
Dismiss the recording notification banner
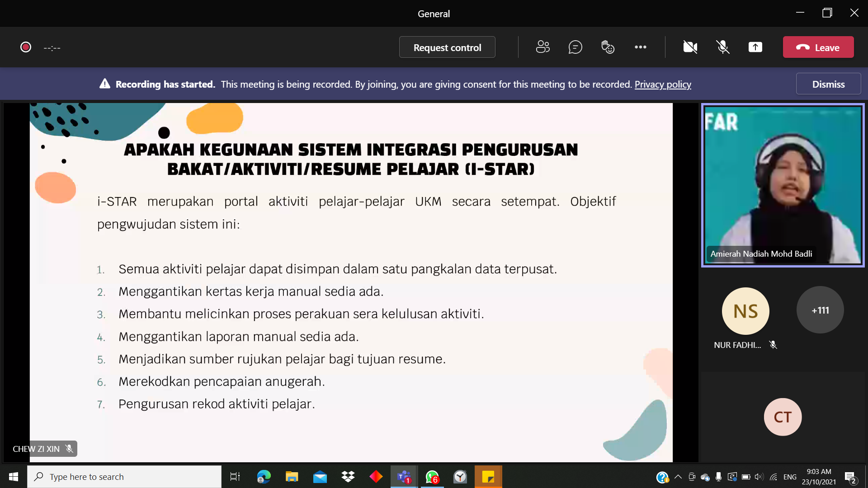click(x=828, y=84)
